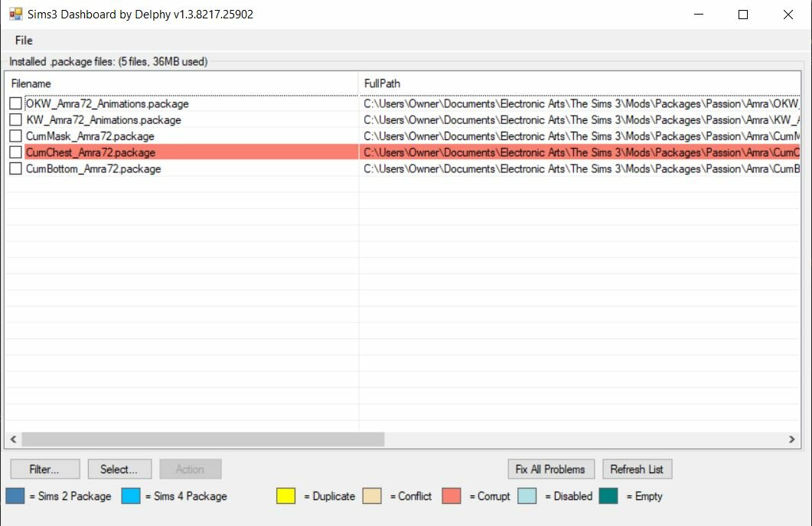Click the Refresh List button

pyautogui.click(x=638, y=469)
